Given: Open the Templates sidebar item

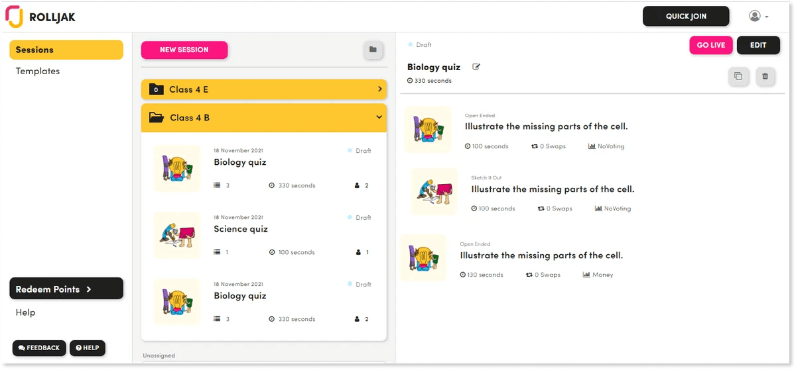Looking at the screenshot, I should click(x=38, y=71).
